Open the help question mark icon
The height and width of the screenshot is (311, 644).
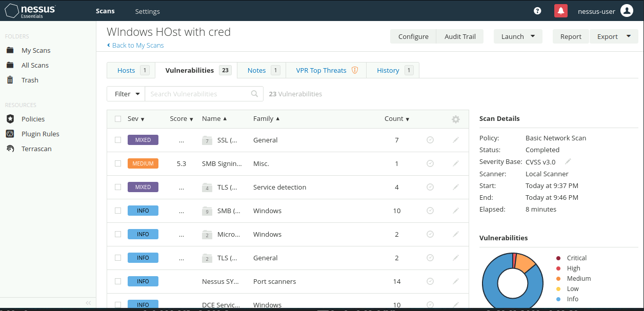pos(537,11)
